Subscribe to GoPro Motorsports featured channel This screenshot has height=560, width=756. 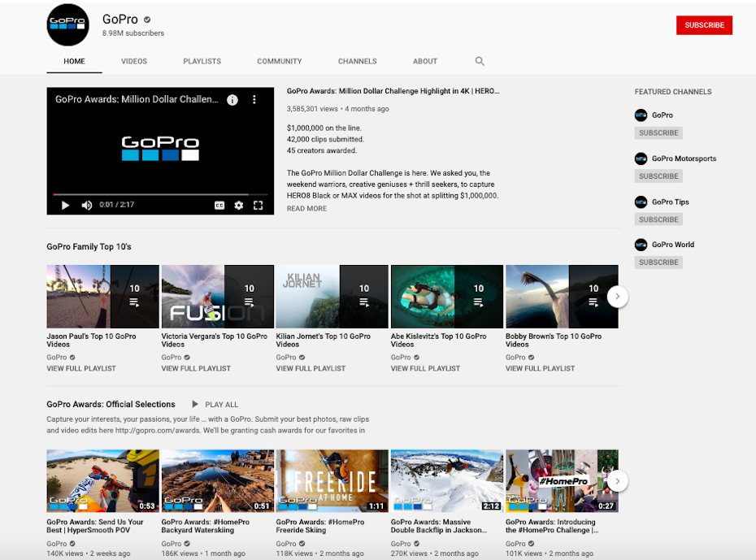tap(658, 176)
